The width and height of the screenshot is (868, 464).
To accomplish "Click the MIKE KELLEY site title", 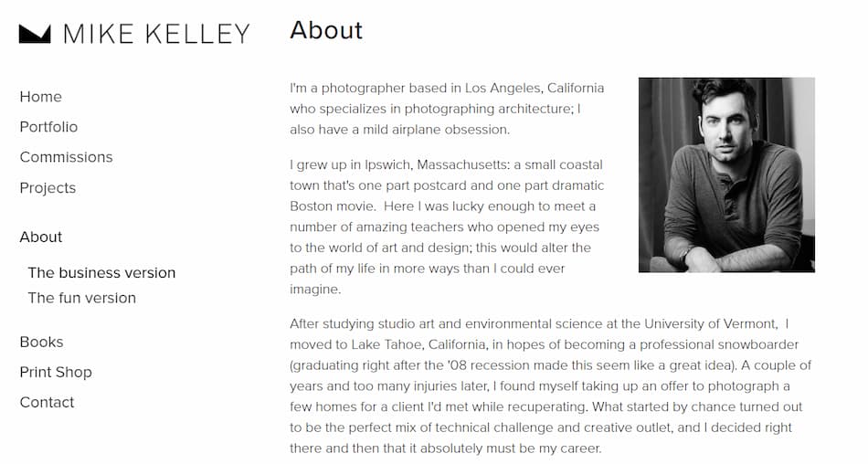I will (x=156, y=34).
